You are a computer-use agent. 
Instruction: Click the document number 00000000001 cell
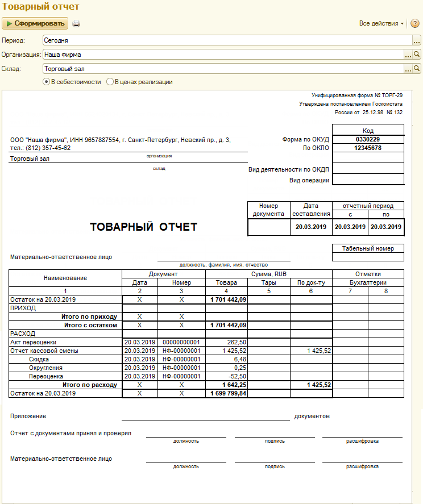(181, 343)
